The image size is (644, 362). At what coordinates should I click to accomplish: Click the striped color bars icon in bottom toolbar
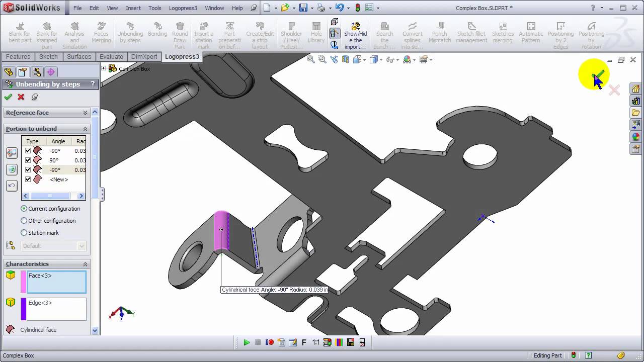click(339, 342)
